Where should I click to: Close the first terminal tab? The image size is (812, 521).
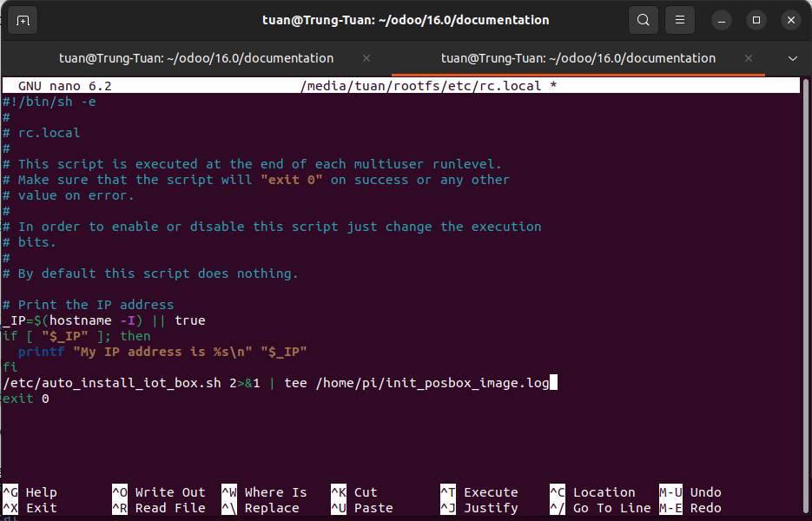(x=366, y=58)
